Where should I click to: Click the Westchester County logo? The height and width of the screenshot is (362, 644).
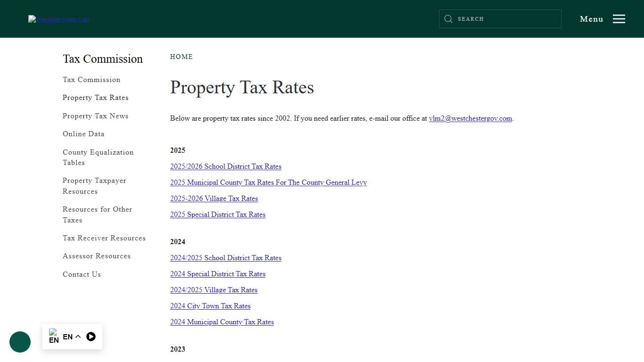pos(58,19)
